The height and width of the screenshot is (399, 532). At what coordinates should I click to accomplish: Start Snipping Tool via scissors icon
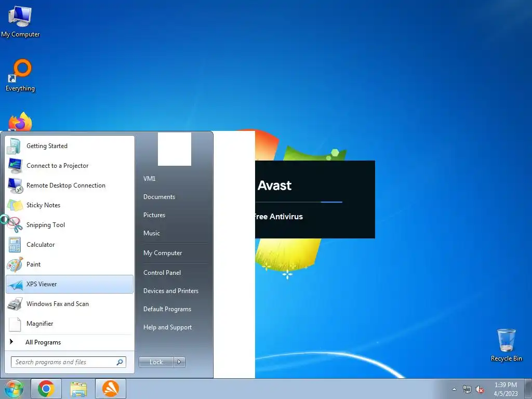(x=14, y=225)
